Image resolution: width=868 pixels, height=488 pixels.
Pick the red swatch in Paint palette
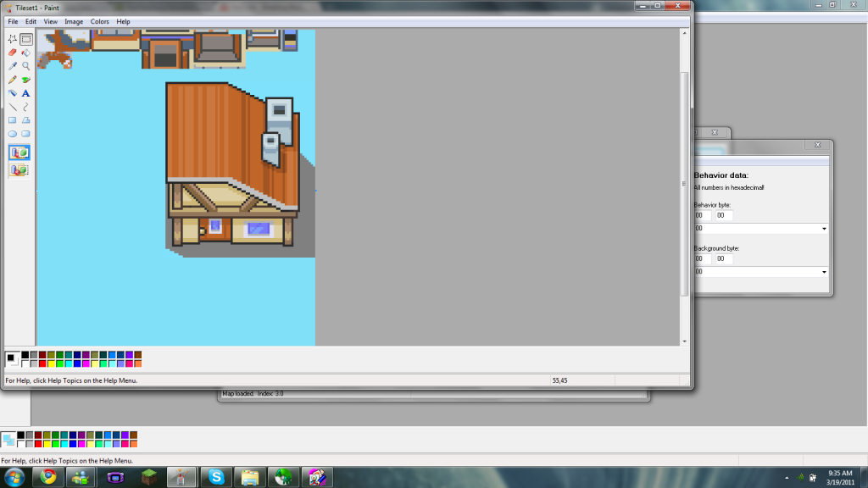tap(43, 363)
